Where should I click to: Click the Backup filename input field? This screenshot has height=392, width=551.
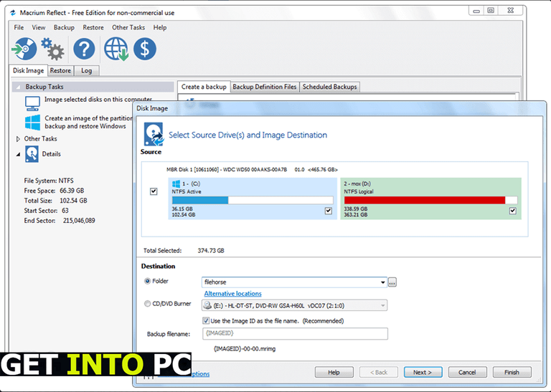(295, 333)
